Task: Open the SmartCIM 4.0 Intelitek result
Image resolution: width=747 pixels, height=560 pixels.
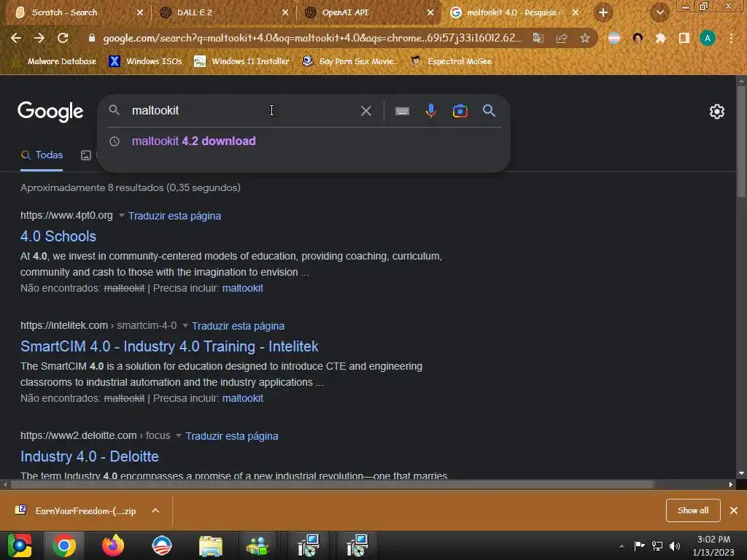Action: (169, 346)
